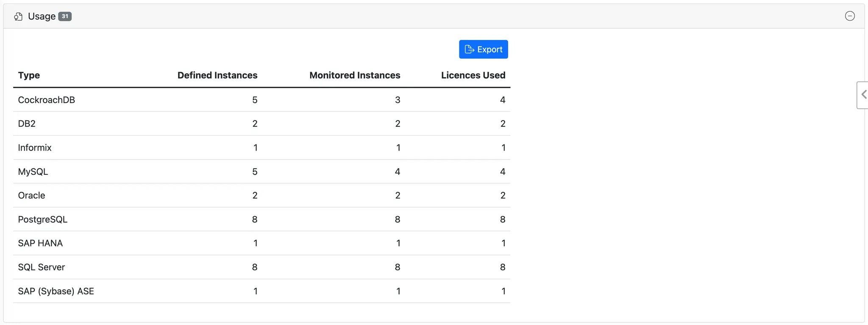This screenshot has height=325, width=868.
Task: Select the Oracle row label
Action: (x=31, y=195)
